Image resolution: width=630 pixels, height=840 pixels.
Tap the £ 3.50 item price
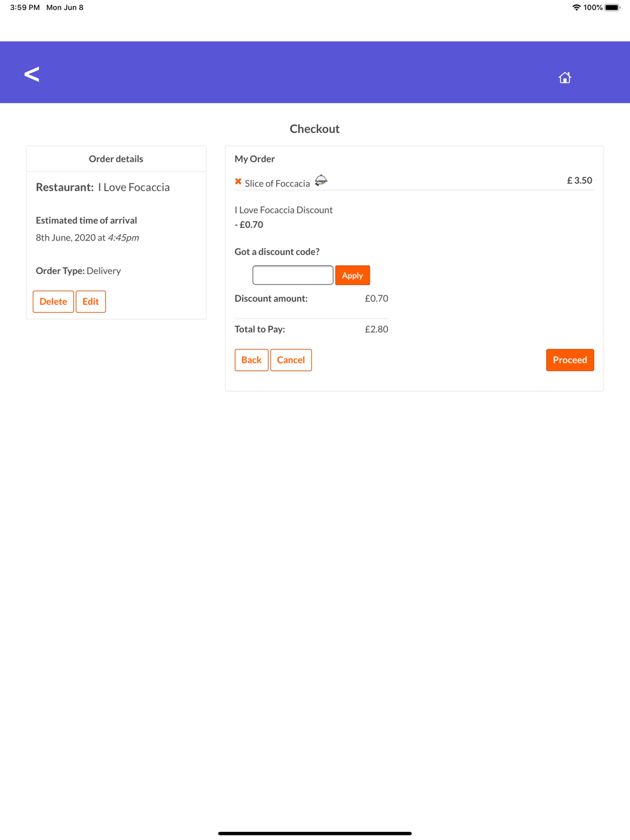click(x=580, y=180)
